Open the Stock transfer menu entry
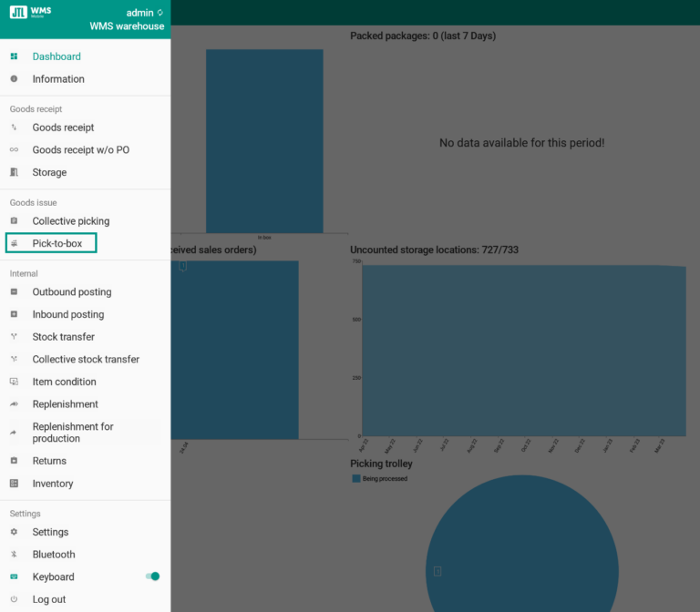700x612 pixels. (63, 337)
